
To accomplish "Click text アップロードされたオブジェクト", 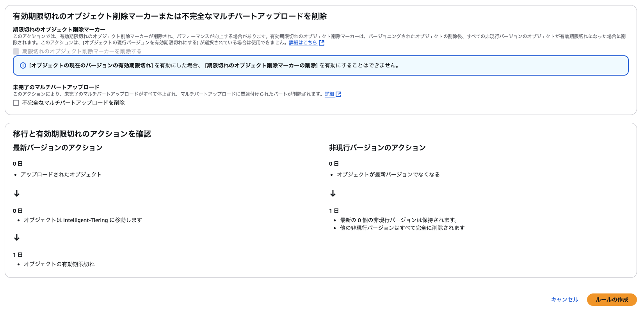I will pyautogui.click(x=61, y=175).
